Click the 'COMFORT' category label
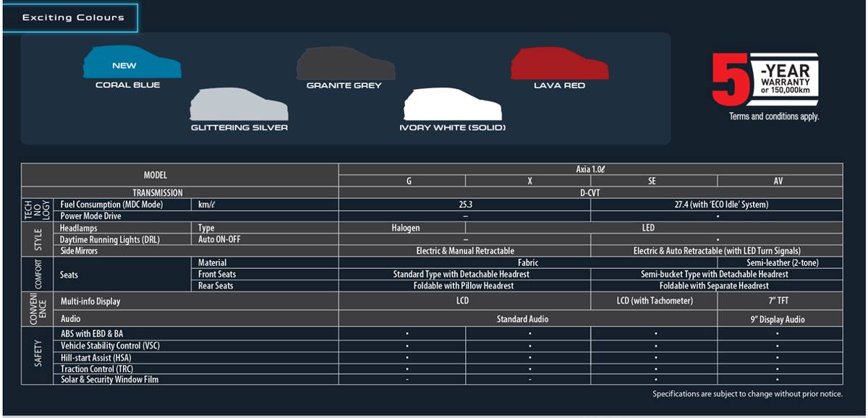The image size is (868, 418). [x=38, y=275]
